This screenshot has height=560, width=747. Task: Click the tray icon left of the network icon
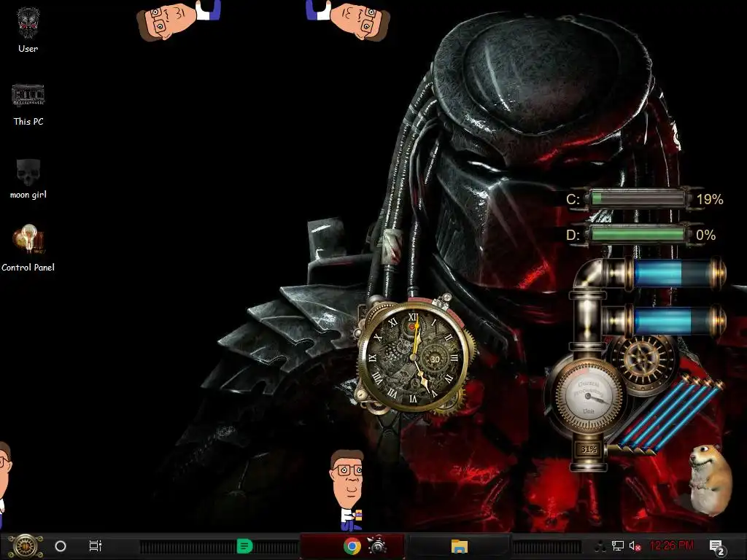601,546
